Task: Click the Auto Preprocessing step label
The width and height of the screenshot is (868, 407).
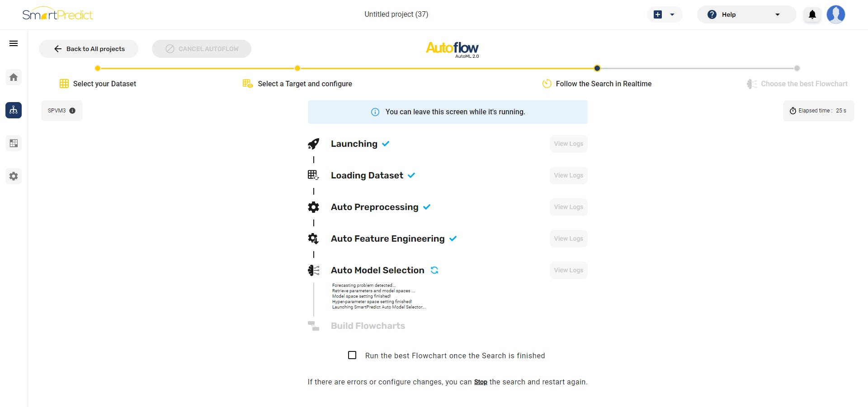Action: [375, 207]
